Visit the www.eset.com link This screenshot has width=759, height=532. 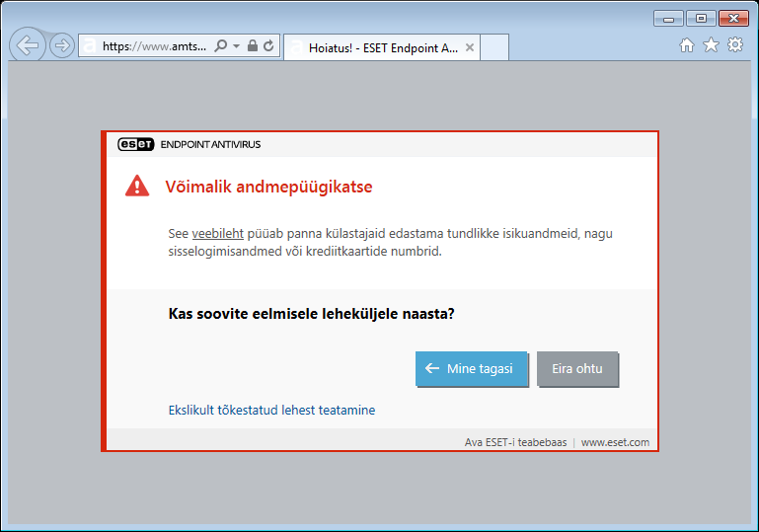pyautogui.click(x=615, y=442)
